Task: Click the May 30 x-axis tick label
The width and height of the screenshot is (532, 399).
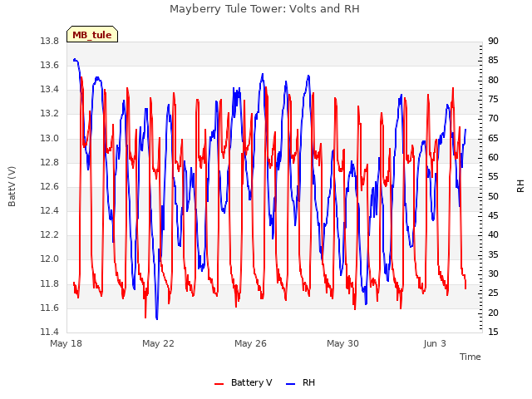Action: click(x=342, y=343)
